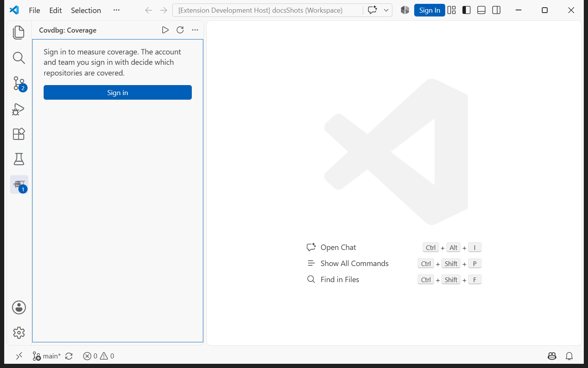
Task: Click the main* branch in status bar
Action: [x=46, y=356]
